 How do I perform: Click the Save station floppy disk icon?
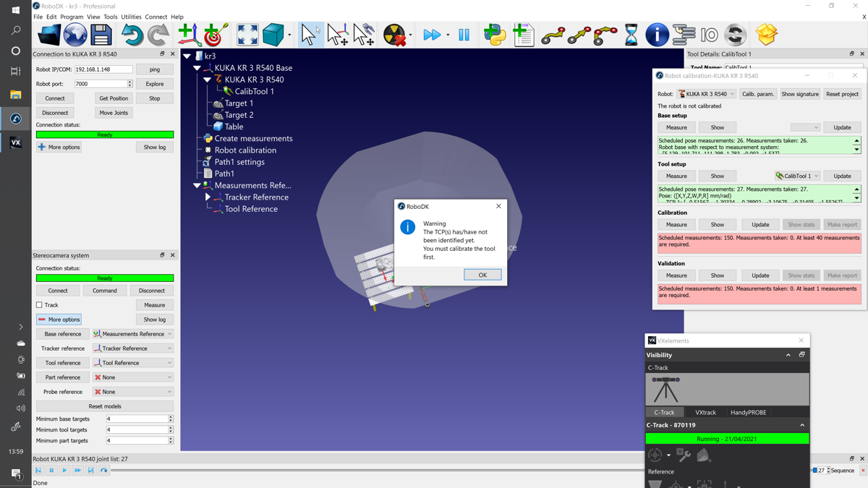tap(101, 35)
